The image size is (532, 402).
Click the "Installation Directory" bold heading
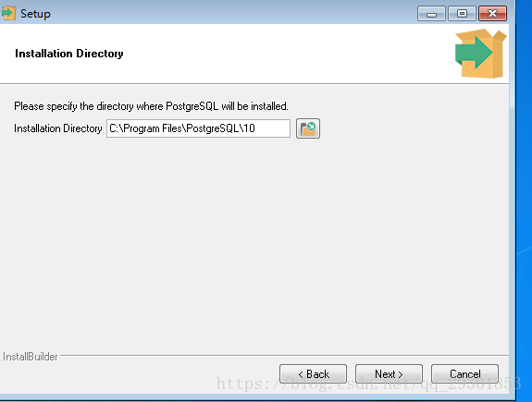(x=69, y=54)
